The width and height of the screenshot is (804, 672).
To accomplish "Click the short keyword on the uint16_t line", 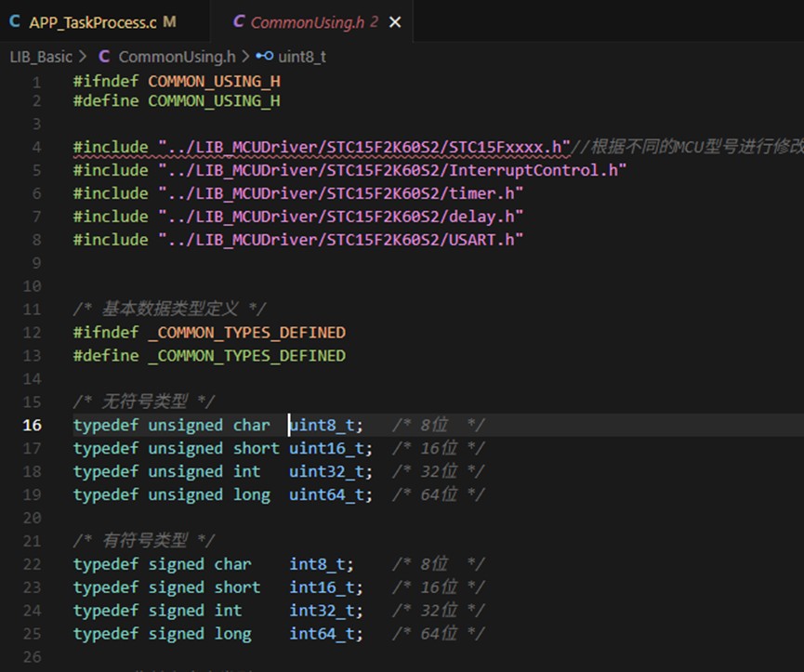I will [x=257, y=448].
